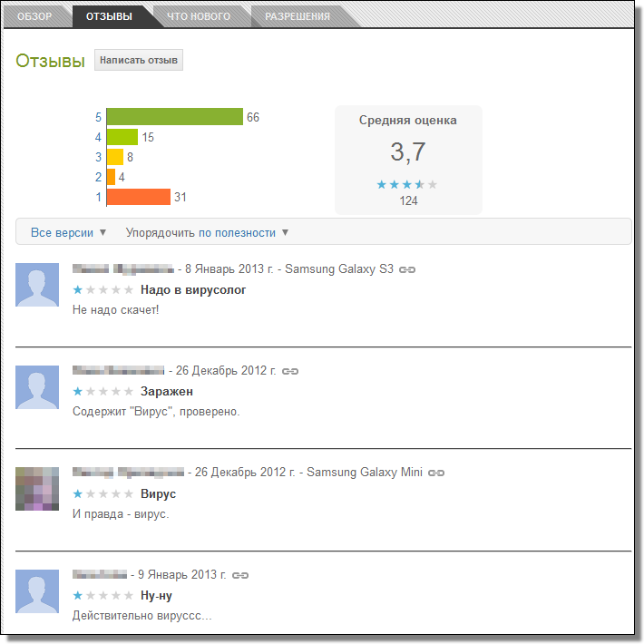
Task: Click blurred author name of Заражен review
Action: [118, 370]
